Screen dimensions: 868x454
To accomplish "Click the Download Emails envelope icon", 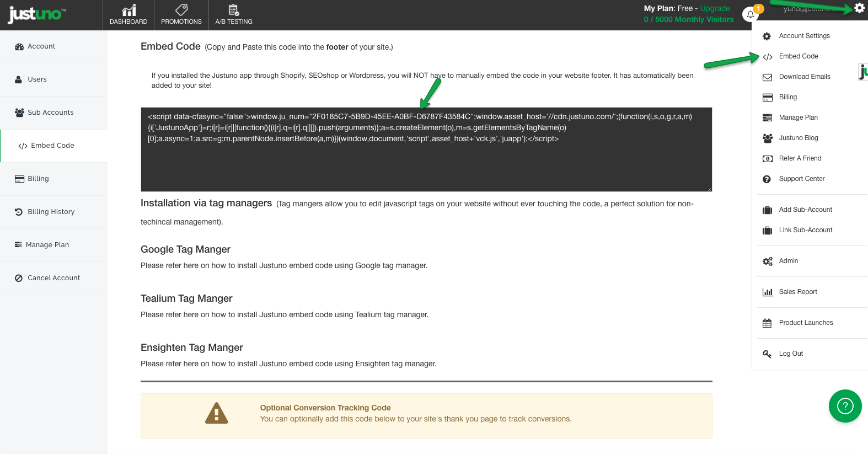I will (x=767, y=77).
